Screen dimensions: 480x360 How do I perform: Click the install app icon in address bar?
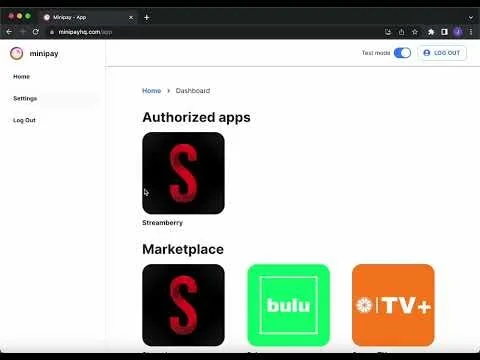[x=388, y=32]
